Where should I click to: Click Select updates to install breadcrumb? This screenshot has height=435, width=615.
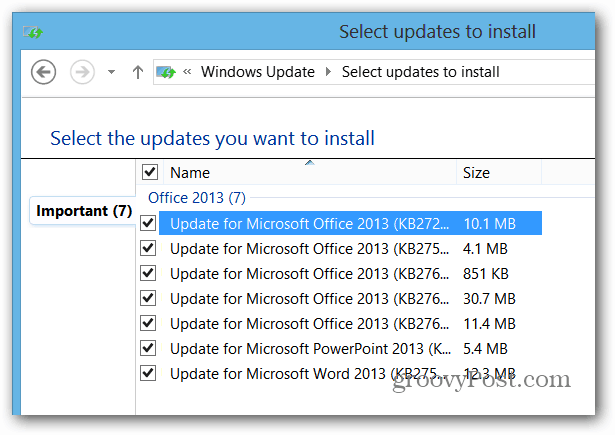420,72
